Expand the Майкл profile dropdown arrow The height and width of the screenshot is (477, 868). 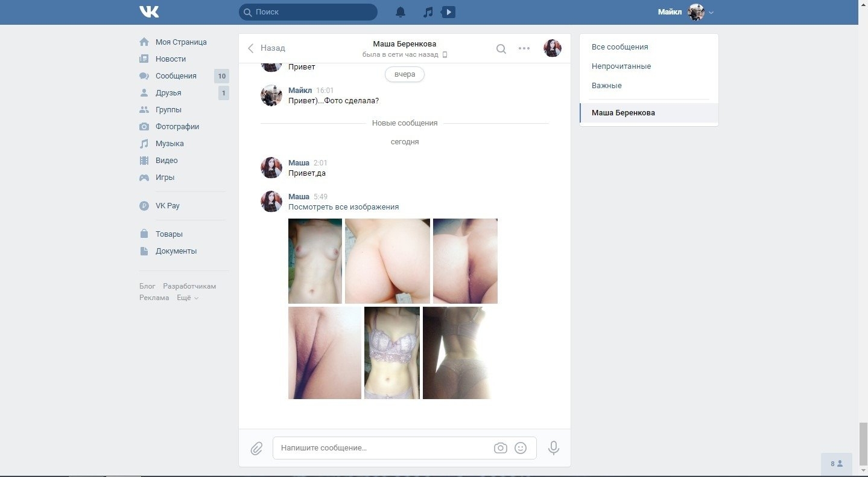point(711,13)
